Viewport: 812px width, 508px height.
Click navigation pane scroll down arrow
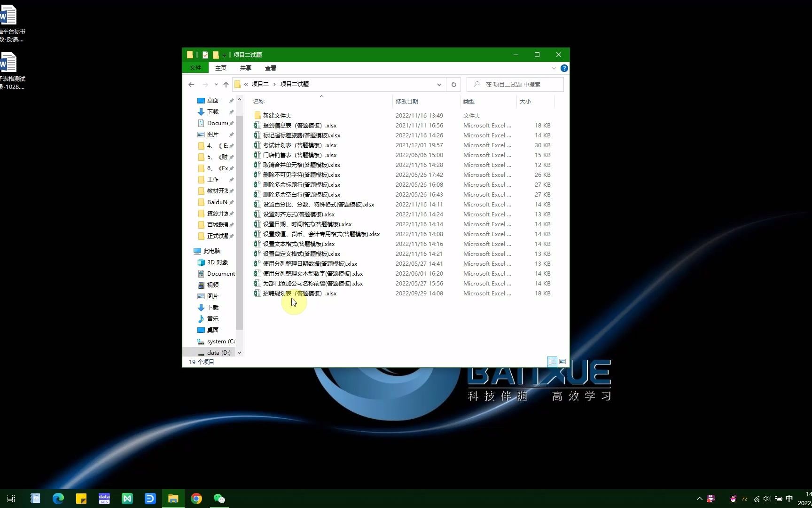pos(239,353)
